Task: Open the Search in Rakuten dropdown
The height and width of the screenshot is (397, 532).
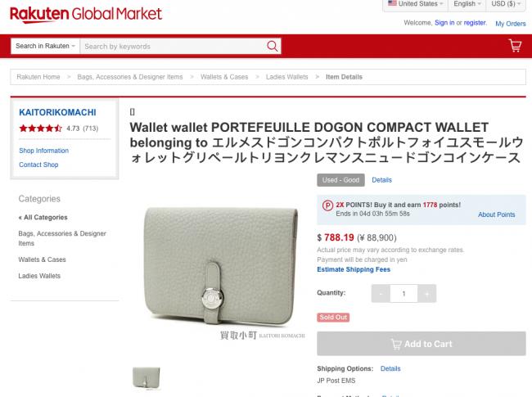Action: pos(45,46)
